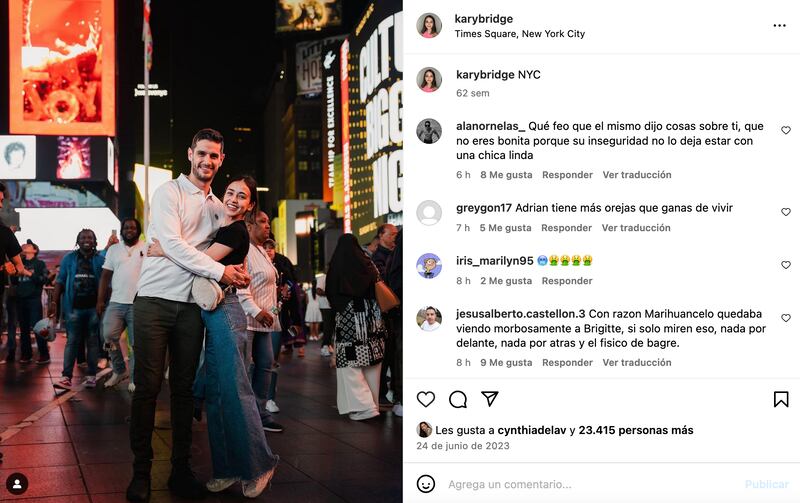The width and height of the screenshot is (800, 503).
Task: Open the comment bubble icon
Action: pyautogui.click(x=458, y=399)
